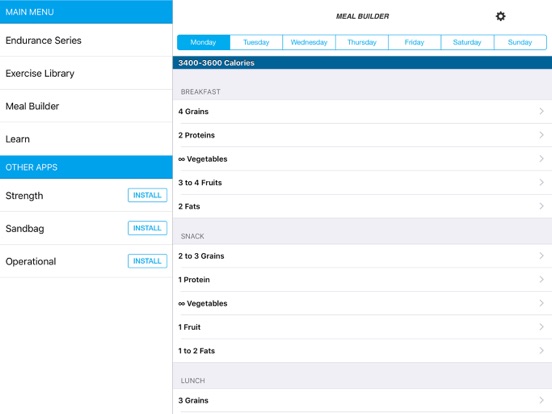Click the '2 to 3 Grains' text
This screenshot has height=414, width=552.
[201, 256]
